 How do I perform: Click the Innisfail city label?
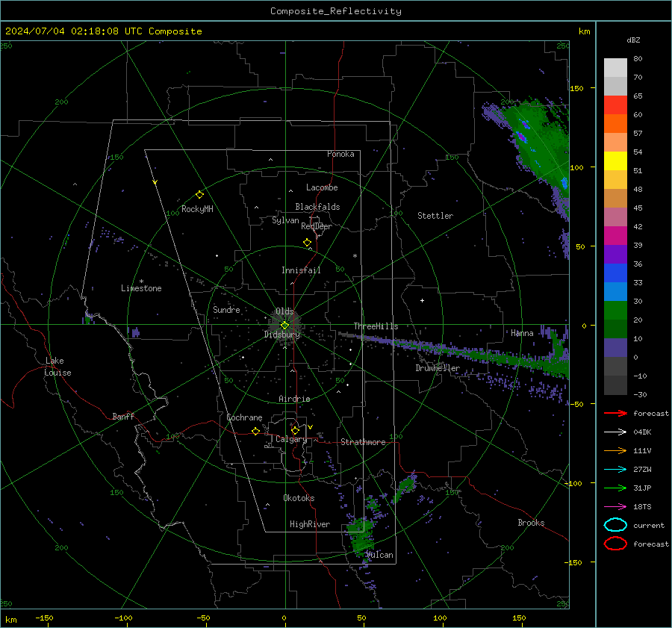tap(301, 270)
